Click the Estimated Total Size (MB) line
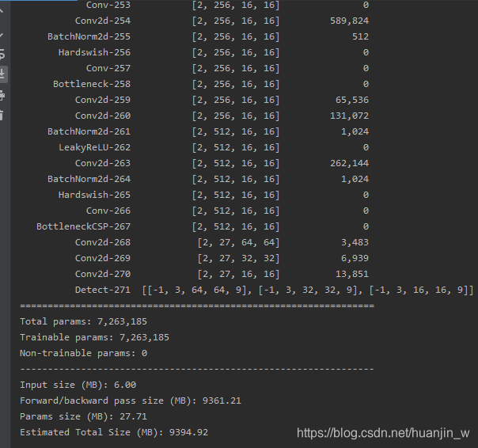This screenshot has width=478, height=448. pyautogui.click(x=114, y=432)
